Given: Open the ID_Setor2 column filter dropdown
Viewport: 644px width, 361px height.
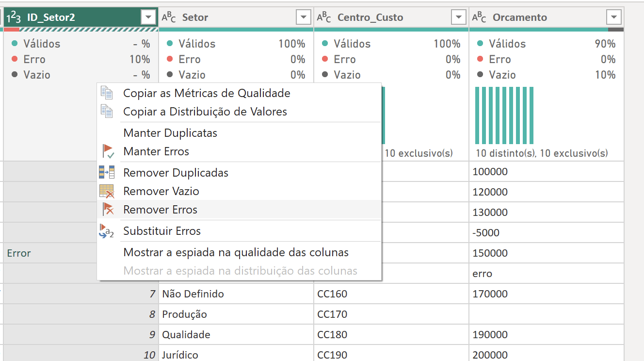Looking at the screenshot, I should (148, 17).
